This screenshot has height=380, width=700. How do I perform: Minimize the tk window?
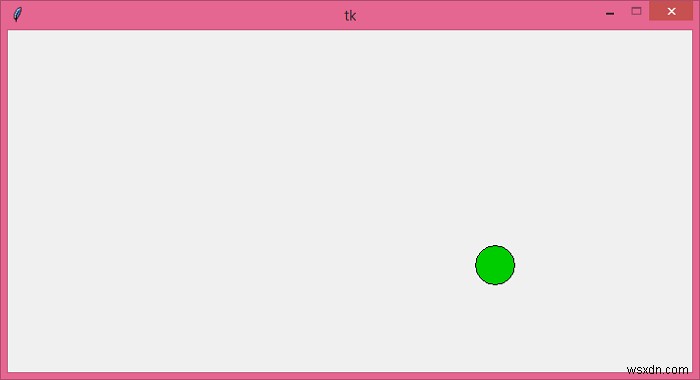pos(610,13)
